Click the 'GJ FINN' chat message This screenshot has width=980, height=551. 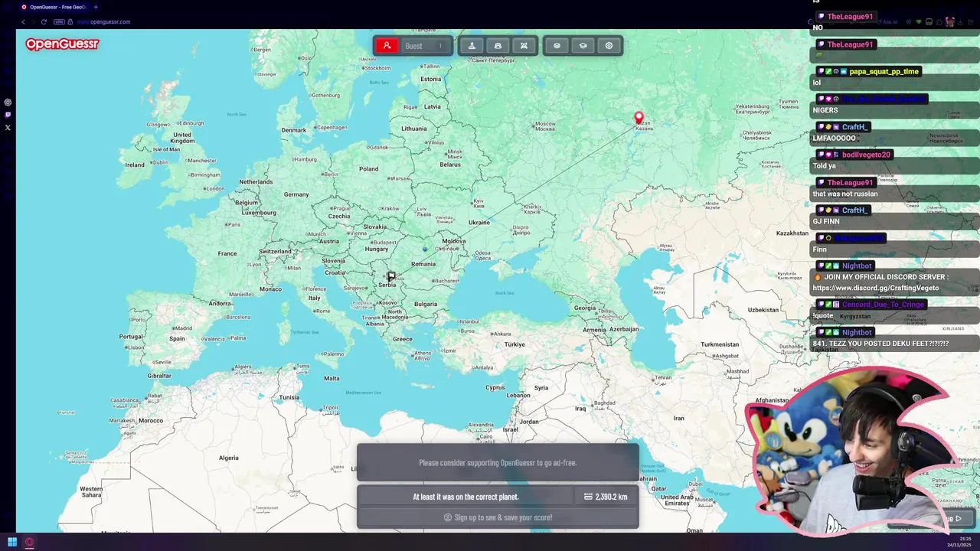coord(826,221)
